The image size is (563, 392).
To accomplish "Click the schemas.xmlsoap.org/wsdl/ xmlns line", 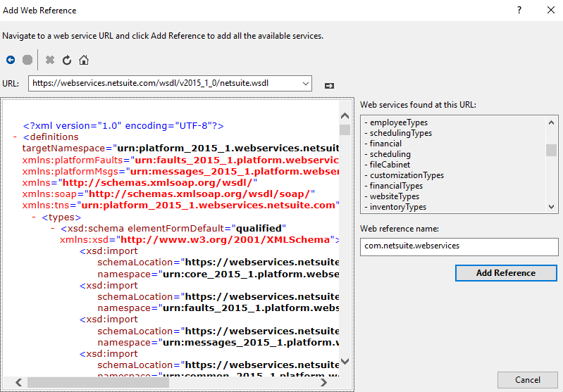I will 140,183.
